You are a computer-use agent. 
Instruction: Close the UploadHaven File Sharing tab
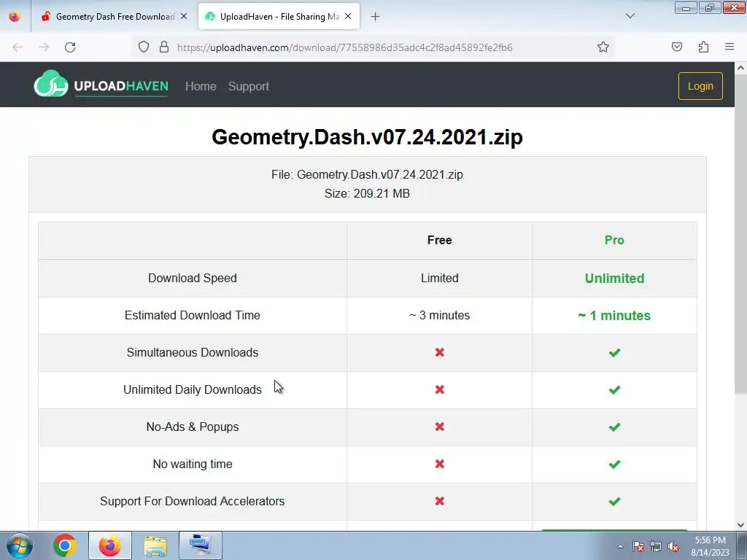point(348,16)
